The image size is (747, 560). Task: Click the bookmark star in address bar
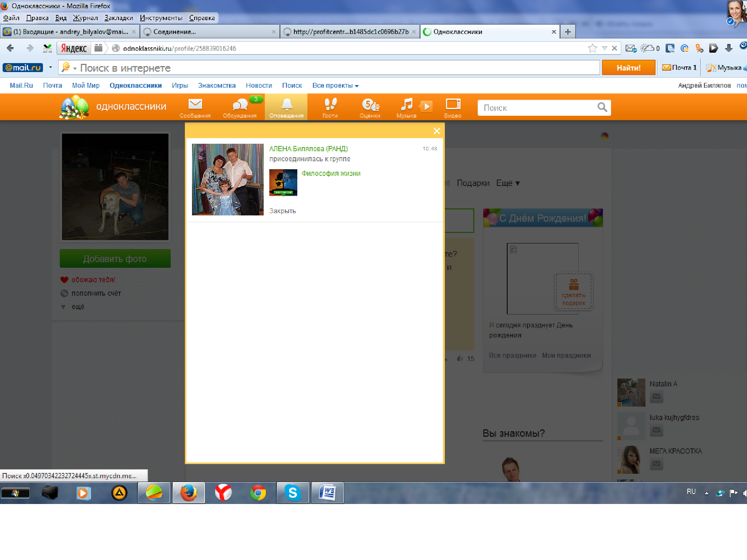pos(592,48)
